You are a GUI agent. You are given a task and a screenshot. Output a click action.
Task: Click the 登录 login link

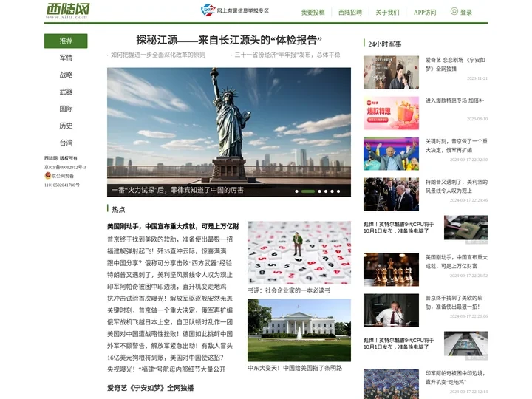pos(465,13)
